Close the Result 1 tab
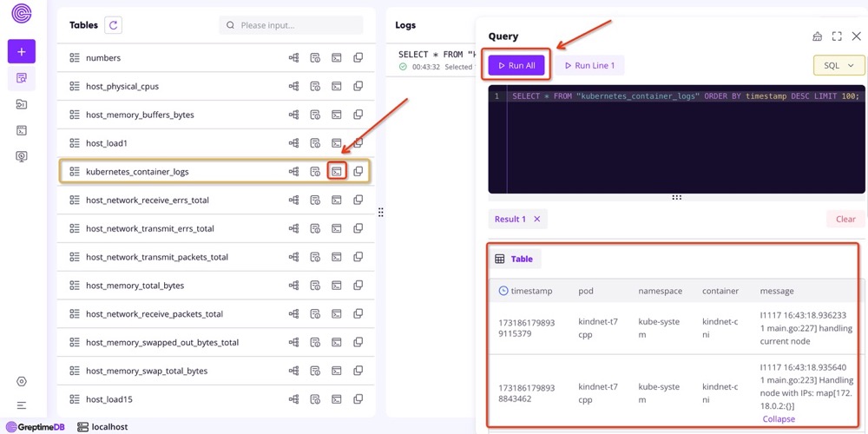 pos(536,219)
